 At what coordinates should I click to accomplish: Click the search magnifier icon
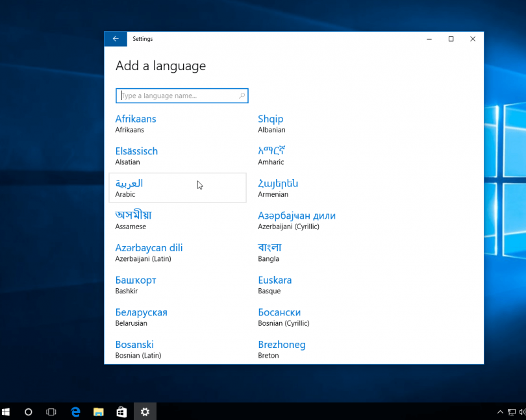pos(242,96)
